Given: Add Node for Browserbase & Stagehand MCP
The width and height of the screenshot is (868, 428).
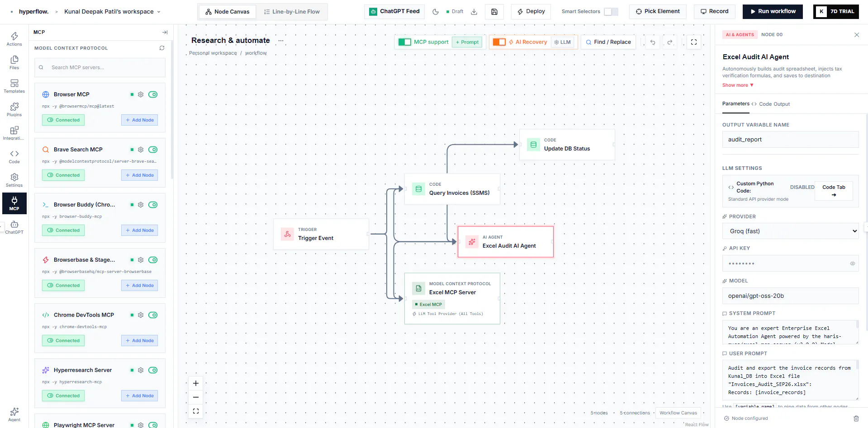Looking at the screenshot, I should click(x=139, y=285).
